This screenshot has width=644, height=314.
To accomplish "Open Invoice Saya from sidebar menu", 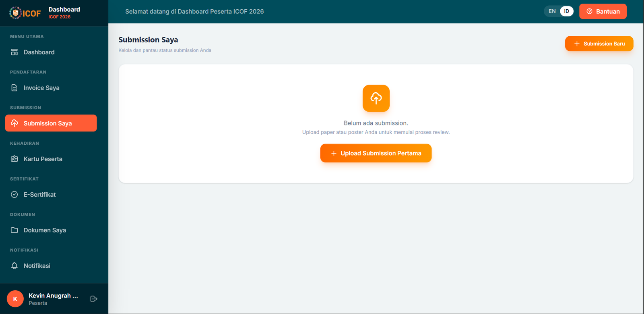I will click(x=41, y=88).
